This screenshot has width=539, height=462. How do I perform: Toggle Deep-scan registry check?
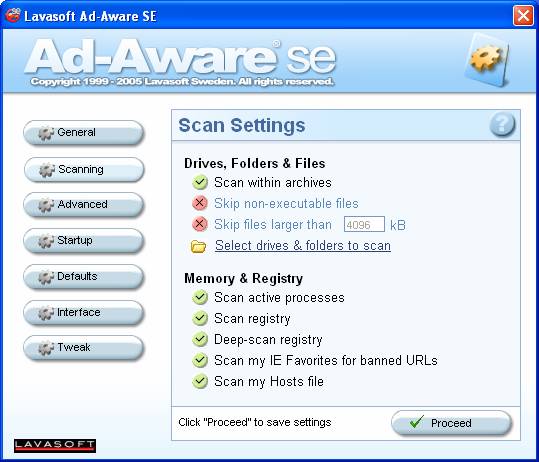(x=200, y=339)
